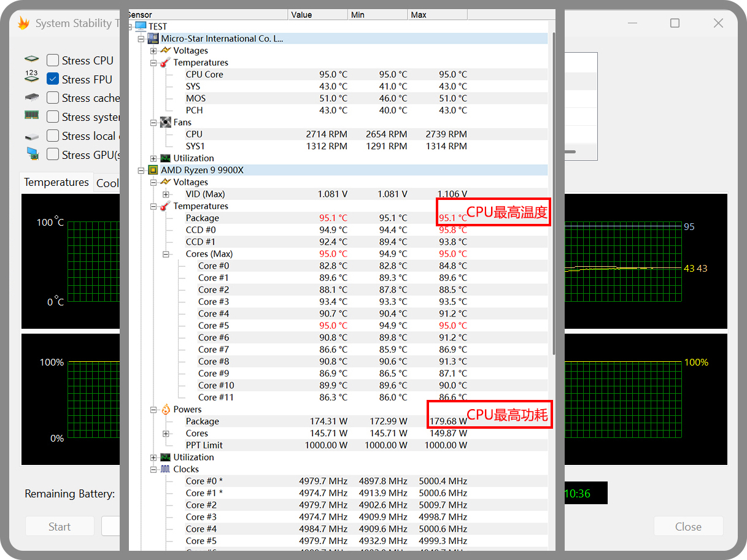The height and width of the screenshot is (560, 747).
Task: Click the Fans node fan icon
Action: click(165, 122)
